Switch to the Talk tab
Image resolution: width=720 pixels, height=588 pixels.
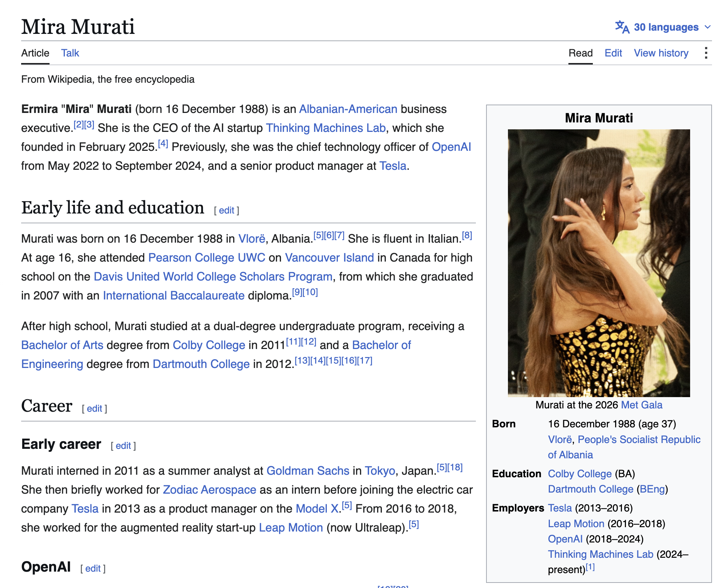70,53
